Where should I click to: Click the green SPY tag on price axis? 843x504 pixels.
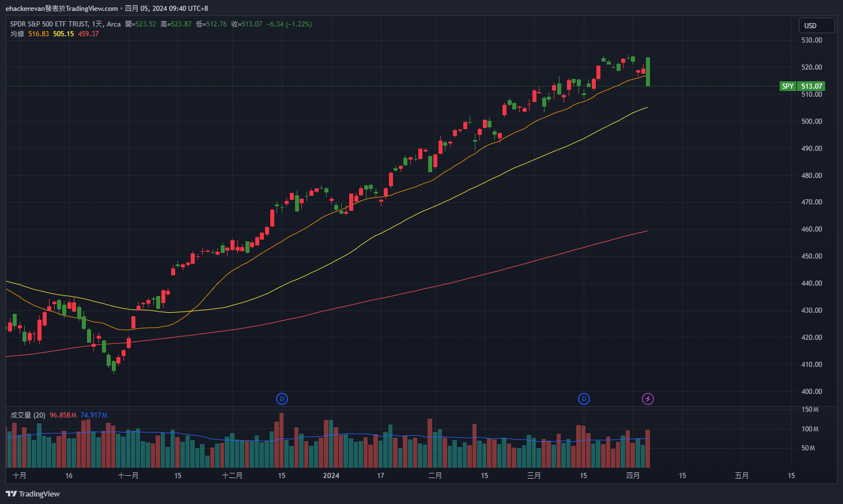pos(787,86)
